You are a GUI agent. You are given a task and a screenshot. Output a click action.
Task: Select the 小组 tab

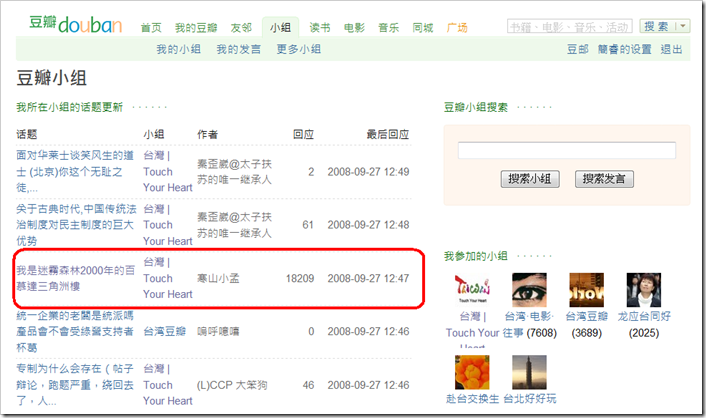click(281, 27)
